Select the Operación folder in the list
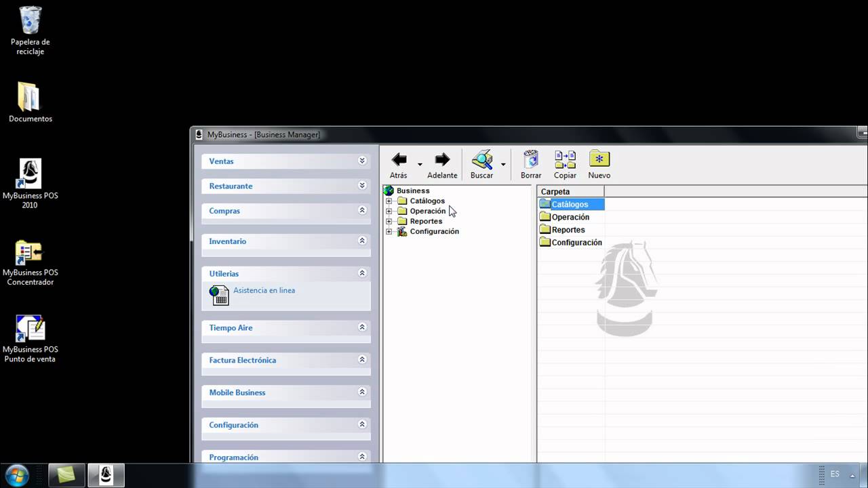 click(x=570, y=217)
